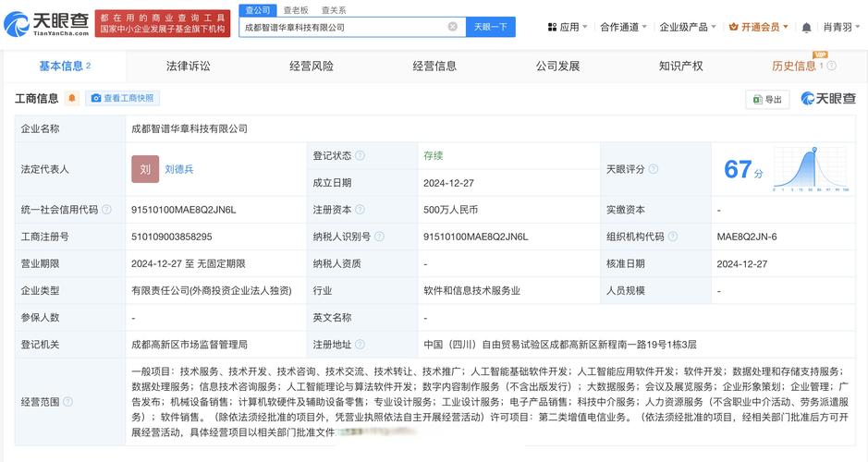Click the 核准日期 value 2024-12-27
Image resolution: width=868 pixels, height=462 pixels.
click(x=741, y=263)
